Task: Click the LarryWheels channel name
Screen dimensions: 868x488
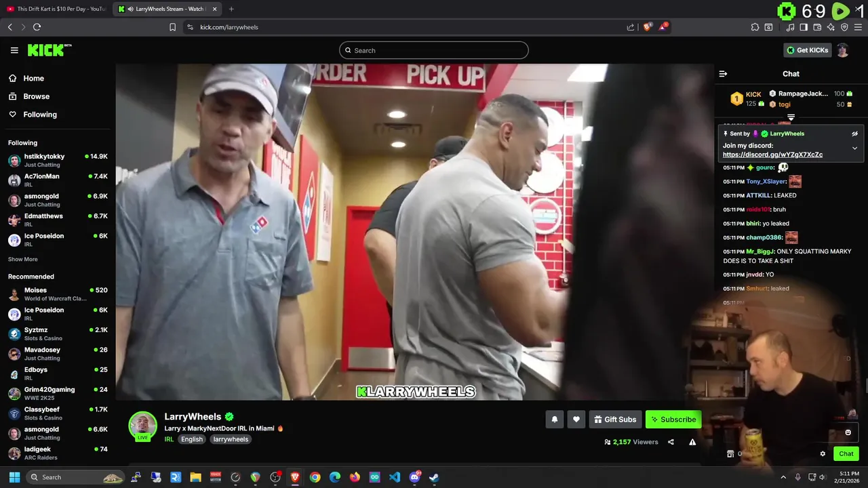Action: click(193, 417)
